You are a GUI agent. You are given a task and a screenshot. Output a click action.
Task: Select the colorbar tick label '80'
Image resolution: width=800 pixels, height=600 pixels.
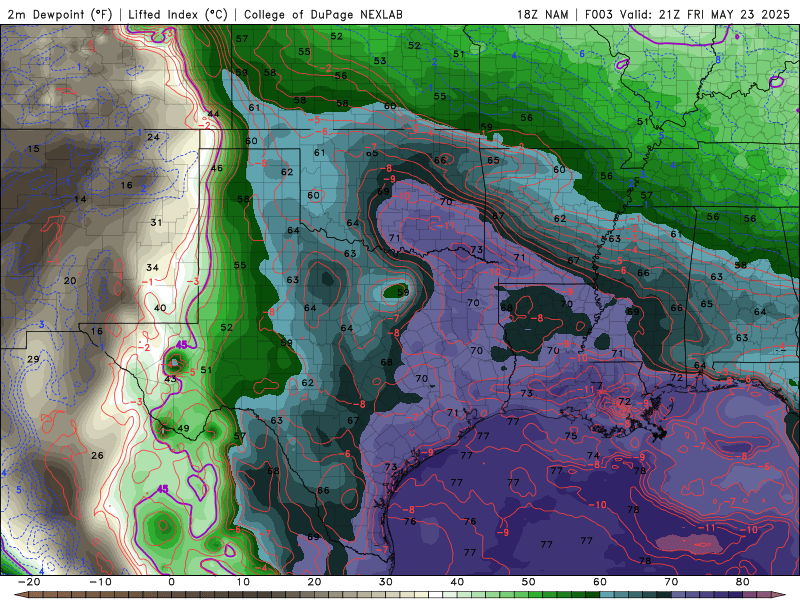[x=743, y=582]
